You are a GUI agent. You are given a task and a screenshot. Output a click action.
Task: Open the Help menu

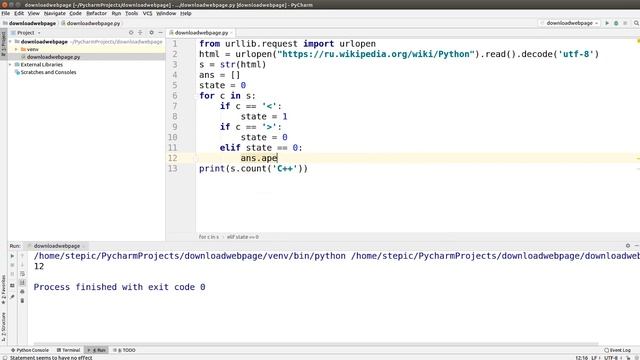[x=186, y=13]
